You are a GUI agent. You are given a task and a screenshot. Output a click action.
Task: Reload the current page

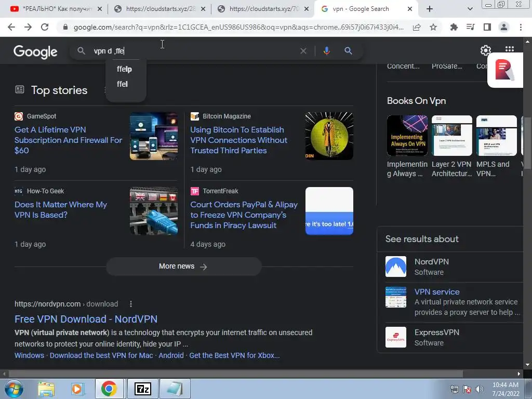45,27
